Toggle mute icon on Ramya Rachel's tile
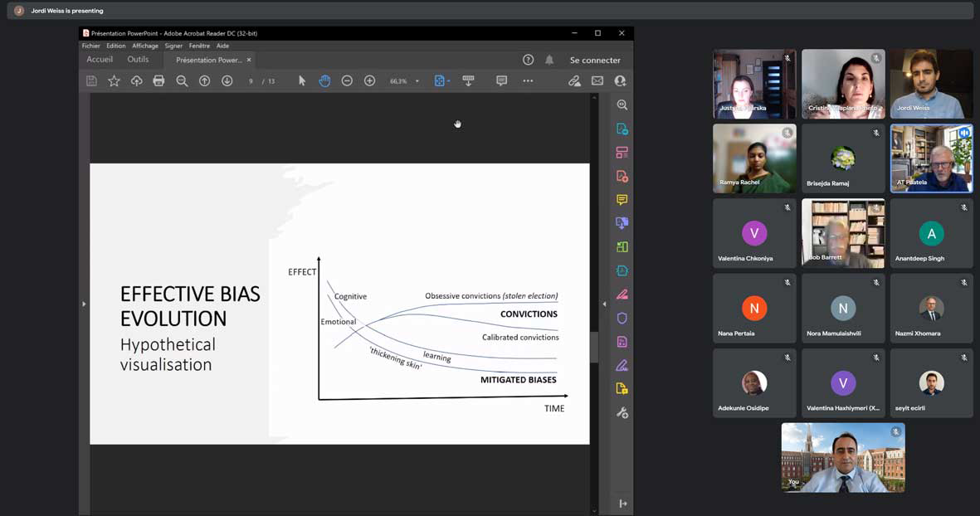This screenshot has width=980, height=516. click(787, 133)
